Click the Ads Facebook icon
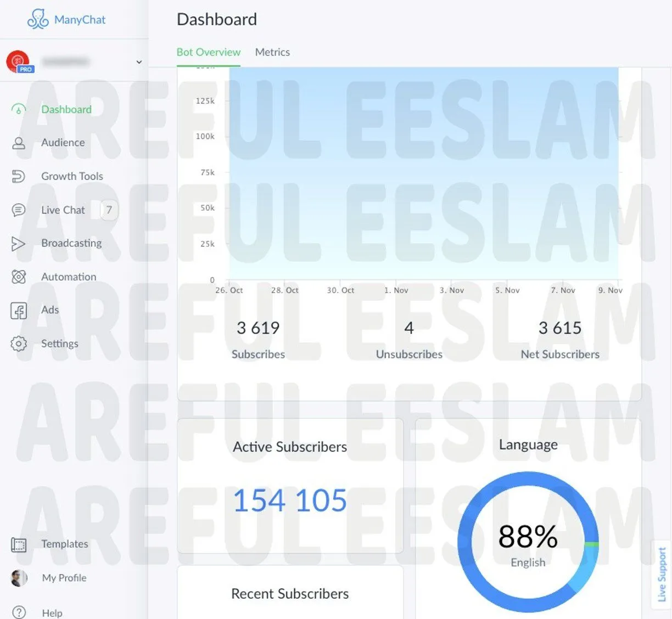The width and height of the screenshot is (672, 619). pyautogui.click(x=19, y=311)
